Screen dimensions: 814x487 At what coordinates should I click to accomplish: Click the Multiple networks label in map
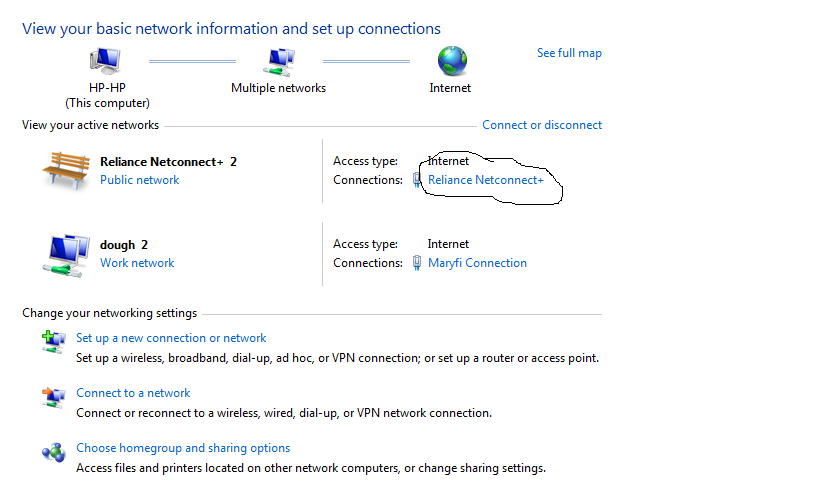coord(278,88)
